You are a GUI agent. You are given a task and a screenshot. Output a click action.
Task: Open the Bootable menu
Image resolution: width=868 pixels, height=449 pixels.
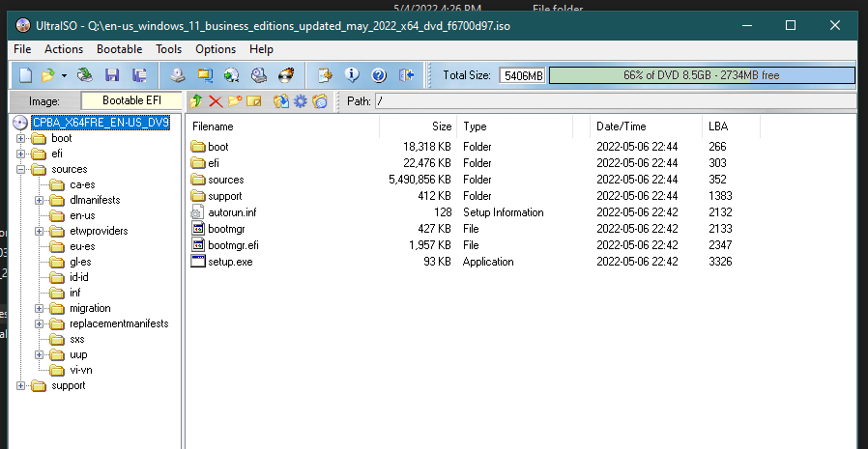tap(120, 49)
